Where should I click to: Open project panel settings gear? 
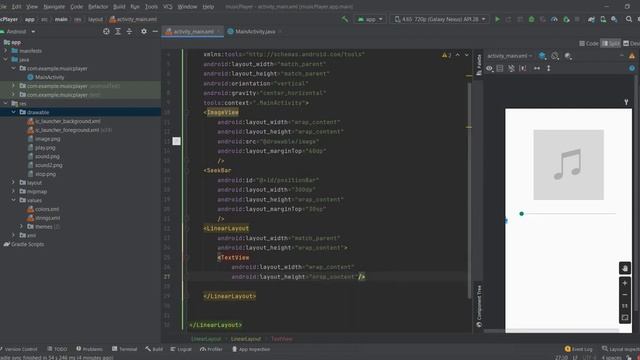[144, 31]
